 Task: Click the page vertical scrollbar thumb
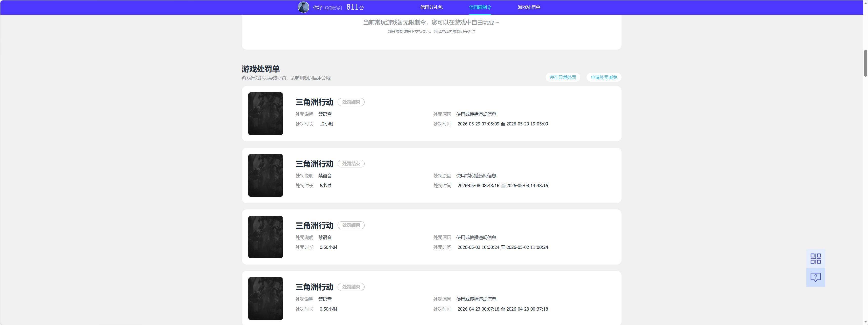coord(865,63)
